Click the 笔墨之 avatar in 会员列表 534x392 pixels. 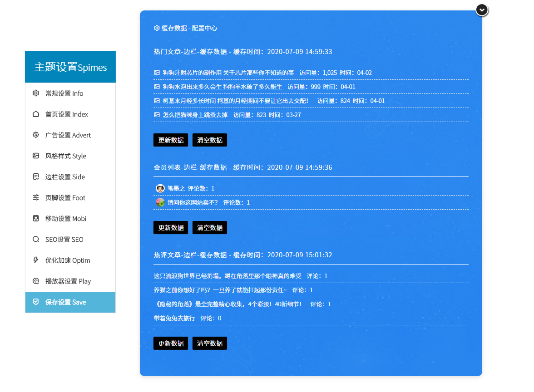[x=160, y=188]
